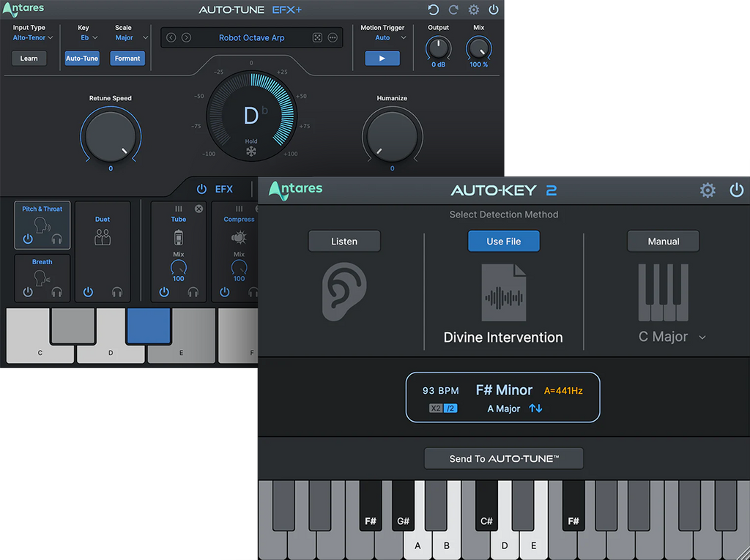Toggle /2 tempo divider
Viewport: 750px width, 560px height.
coord(450,408)
